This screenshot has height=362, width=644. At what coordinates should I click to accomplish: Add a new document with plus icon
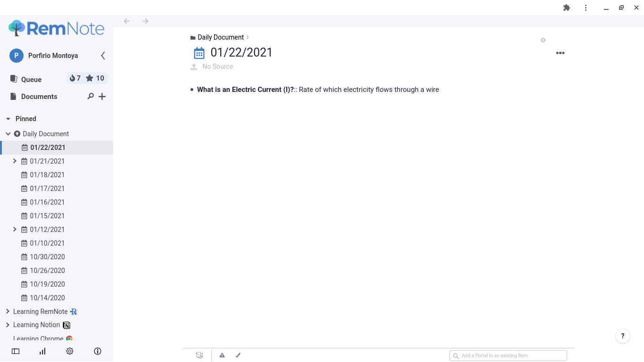[102, 97]
